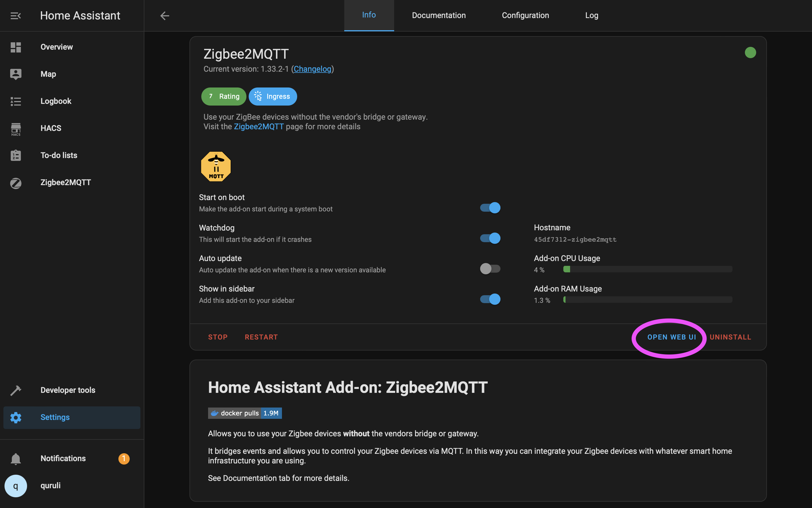Click the Zigbee2MQTT bee logo

(x=216, y=166)
